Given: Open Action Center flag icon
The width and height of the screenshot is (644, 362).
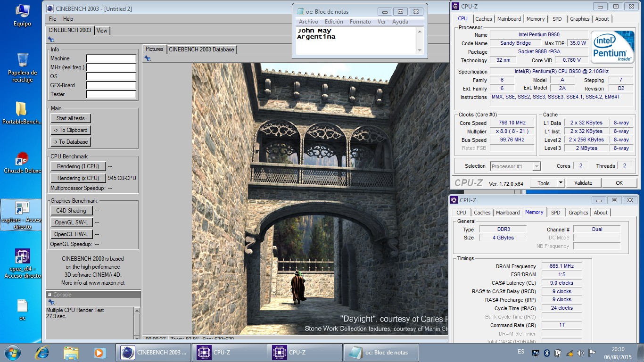Looking at the screenshot, I should coord(591,353).
